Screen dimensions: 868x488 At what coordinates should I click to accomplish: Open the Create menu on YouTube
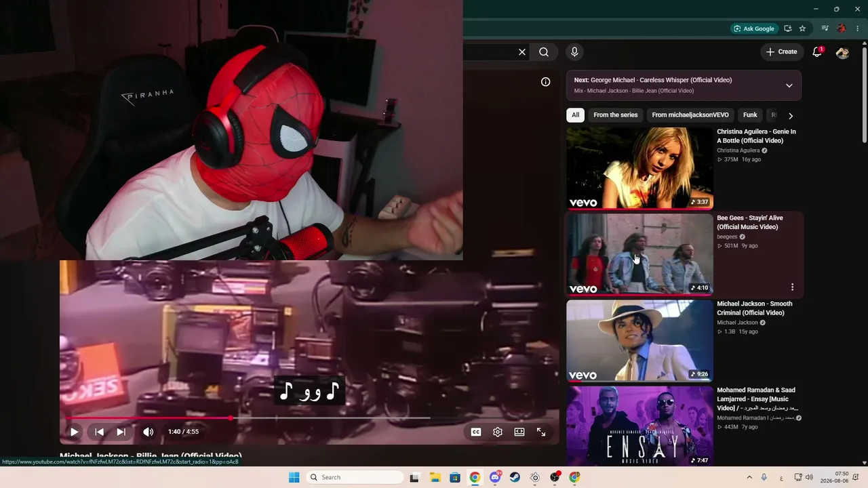(782, 52)
